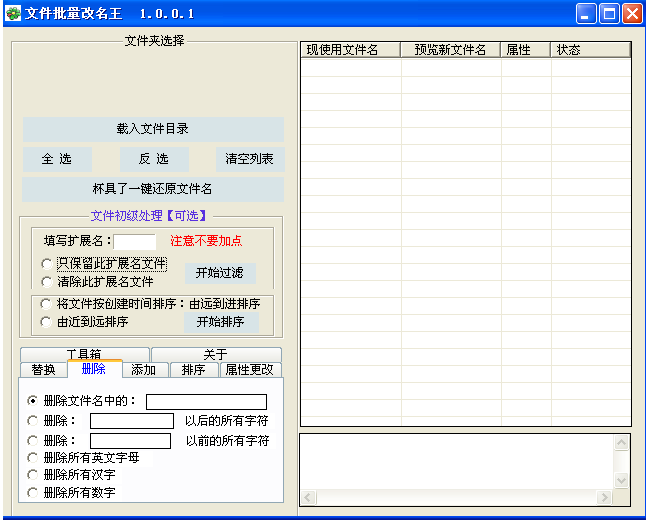Image resolution: width=648 pixels, height=520 pixels.
Task: Click log box scroll left arrow
Action: point(308,497)
